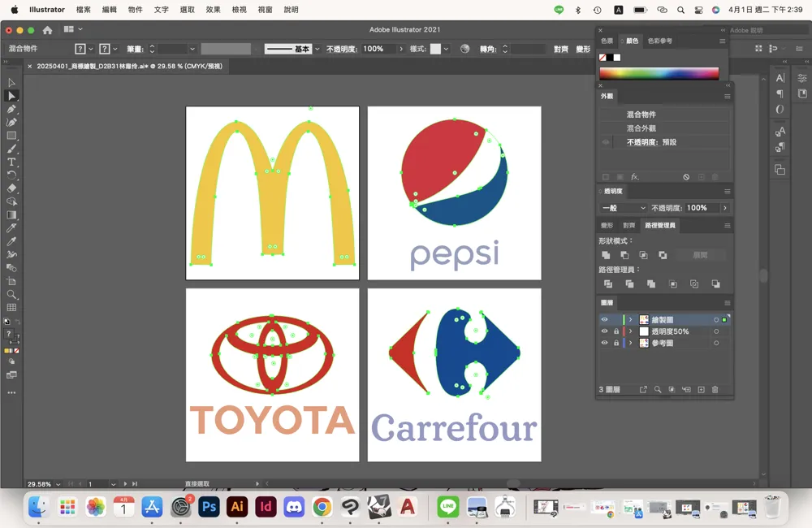Screen dimensions: 812x528
Task: Select the Pen tool
Action: tap(11, 110)
